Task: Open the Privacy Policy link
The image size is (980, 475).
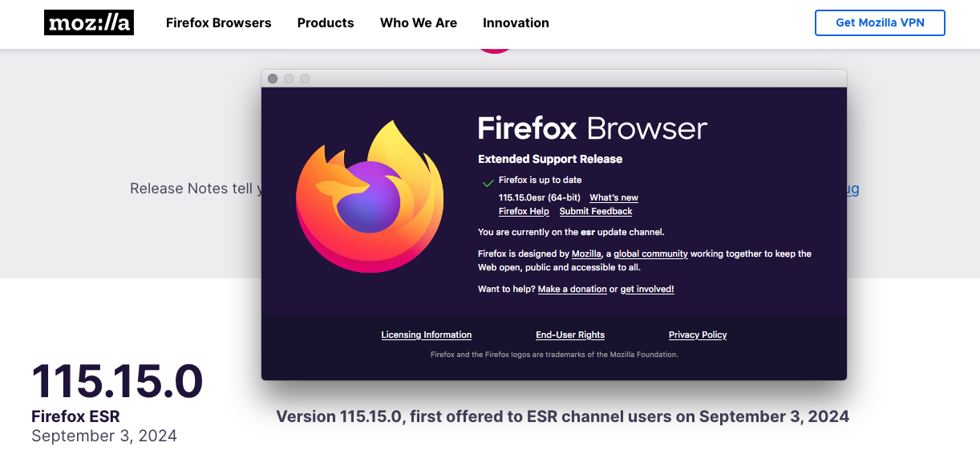Action: tap(698, 335)
